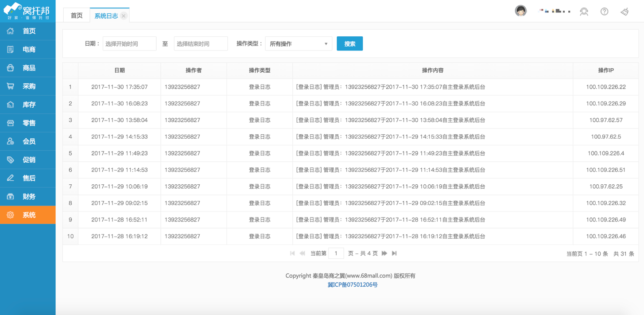The height and width of the screenshot is (315, 644).
Task: Focus the 选择开始时间 start date field
Action: tap(129, 44)
